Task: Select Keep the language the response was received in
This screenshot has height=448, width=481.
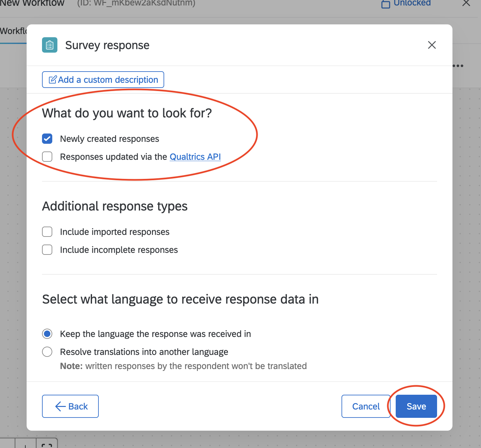Action: click(x=47, y=334)
